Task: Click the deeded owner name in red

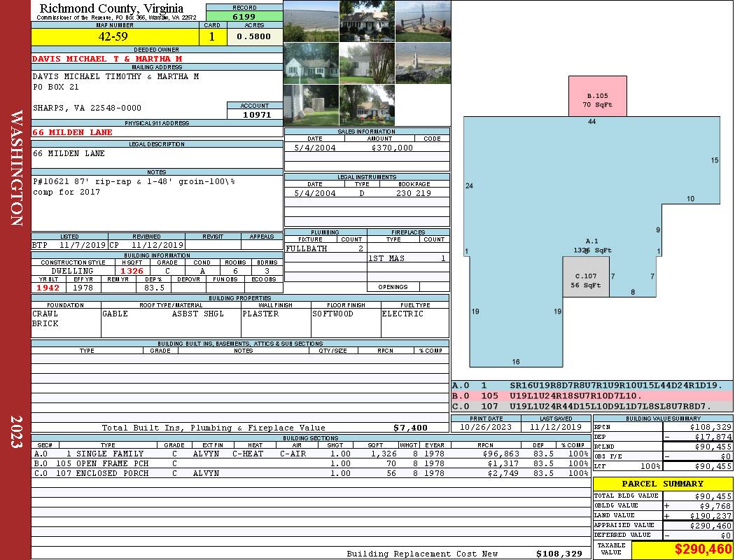Action: (x=107, y=59)
